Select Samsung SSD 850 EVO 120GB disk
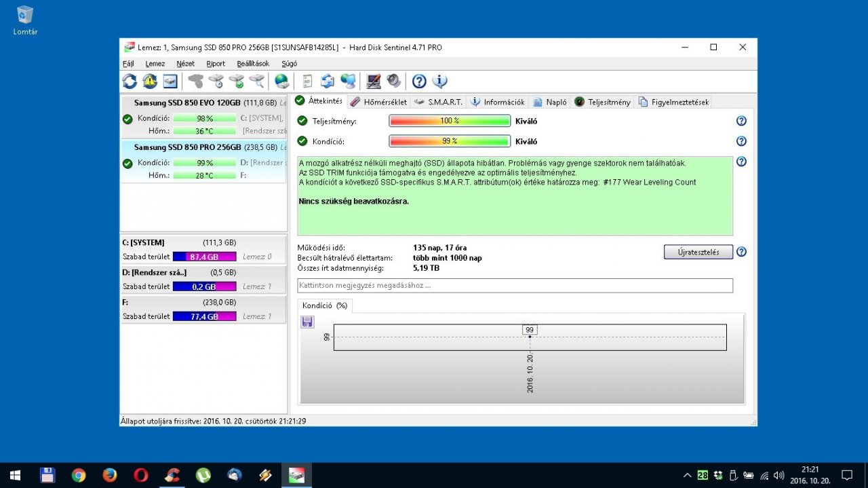 (203, 117)
